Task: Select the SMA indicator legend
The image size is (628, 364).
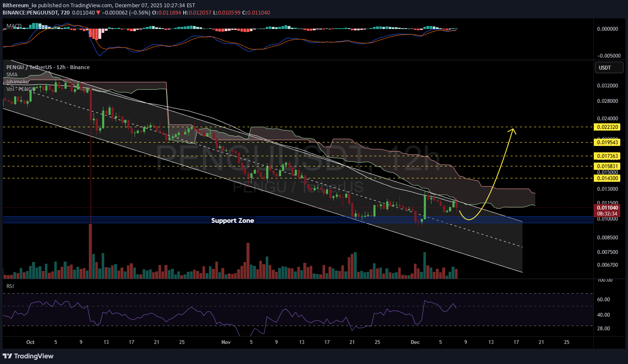Action: tap(12, 75)
